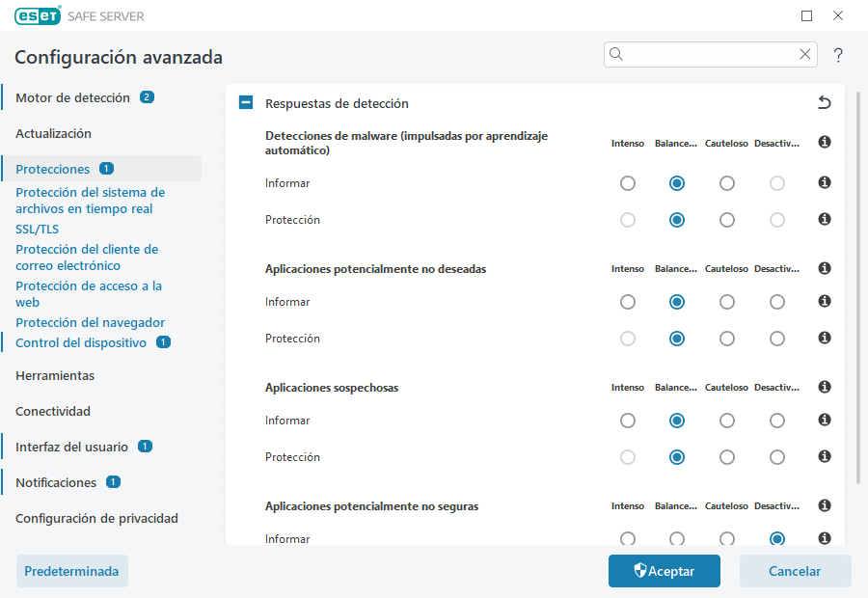Open Notificaciones section
This screenshot has width=868, height=598.
[x=56, y=483]
